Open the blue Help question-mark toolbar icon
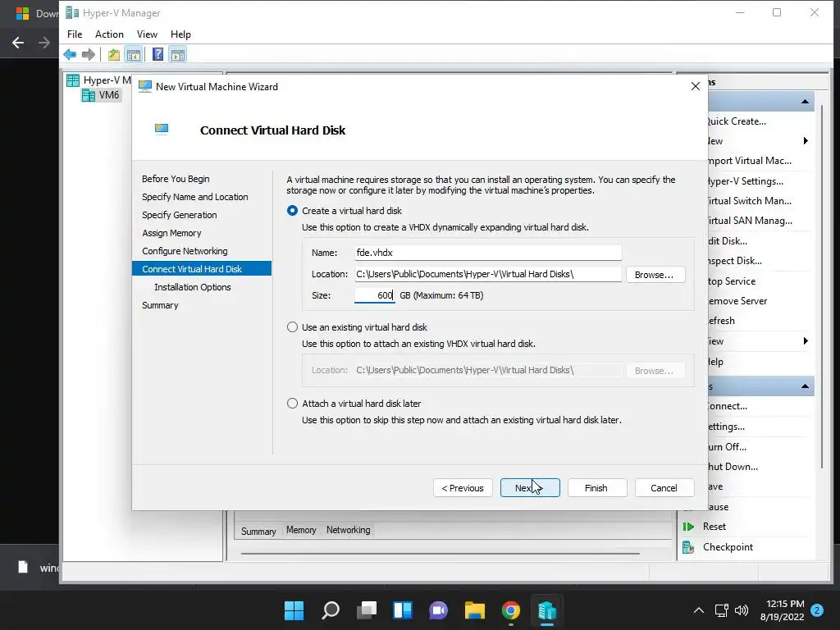Image resolution: width=840 pixels, height=630 pixels. tap(158, 54)
